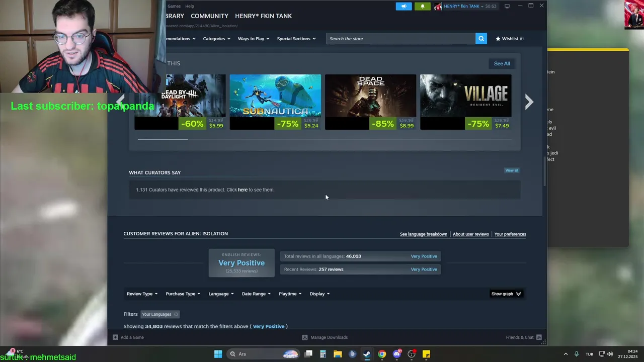Remove the Your Languages filter tag

tap(176, 314)
